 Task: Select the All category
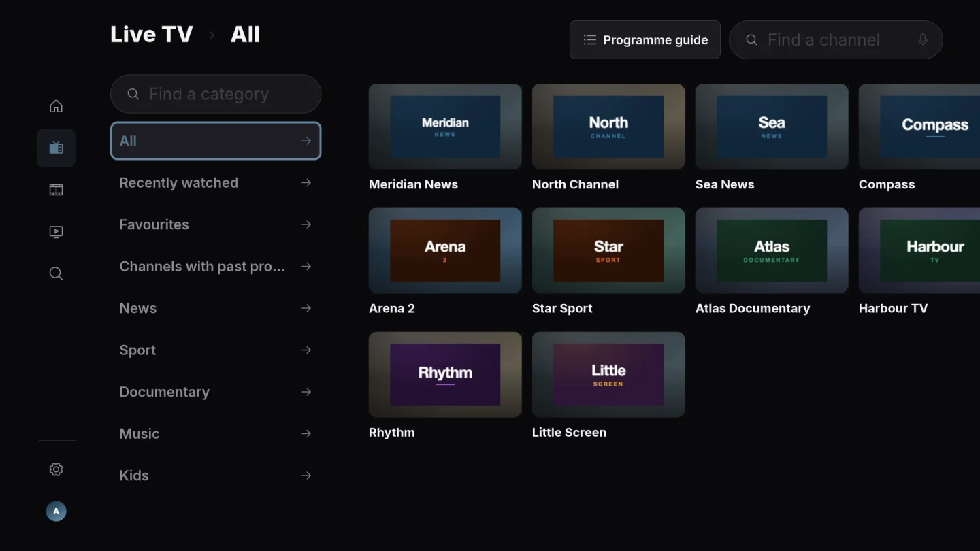tap(216, 141)
